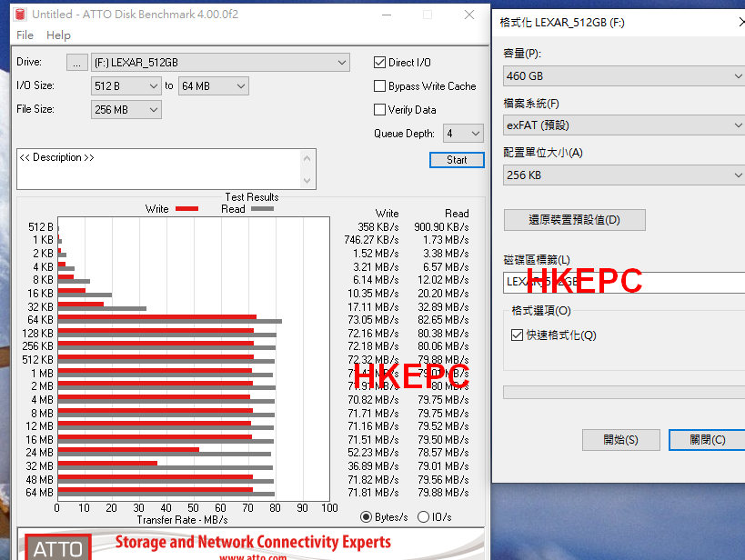Enable the Verify Data checkbox

point(380,110)
